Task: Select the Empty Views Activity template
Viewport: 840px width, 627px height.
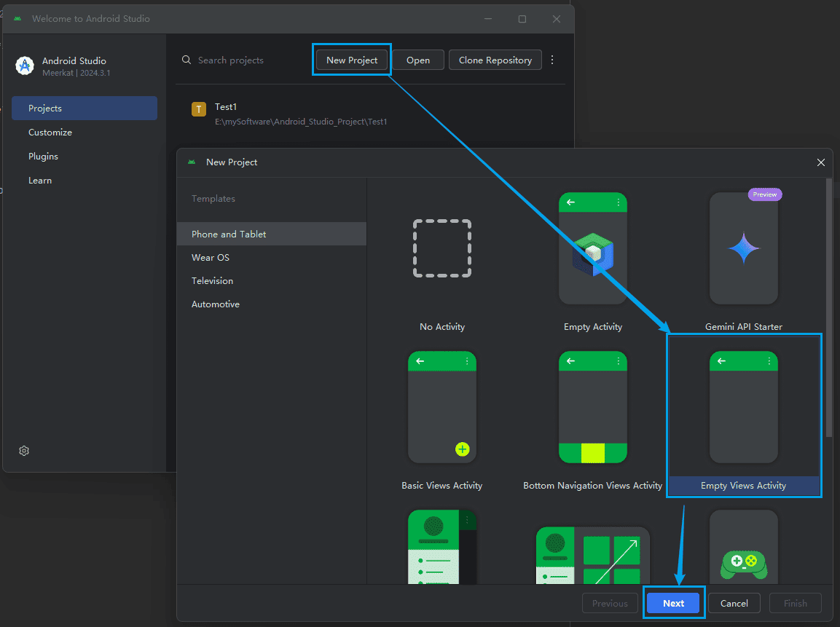Action: click(743, 408)
